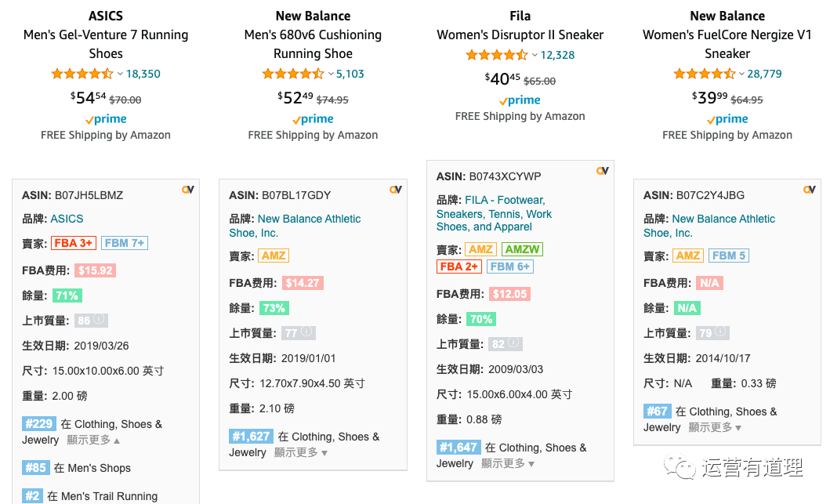Image resolution: width=830 pixels, height=504 pixels.
Task: Click the AMZScout icon on the ASICS card
Action: point(187,189)
